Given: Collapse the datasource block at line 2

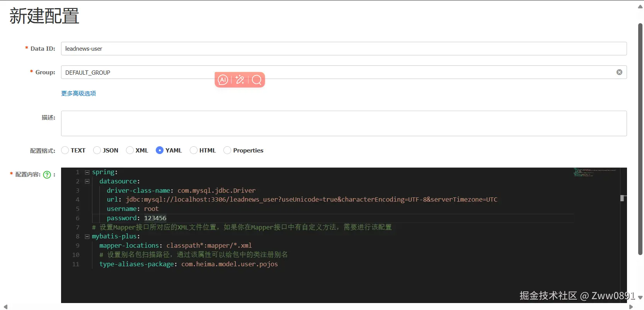Looking at the screenshot, I should (87, 181).
